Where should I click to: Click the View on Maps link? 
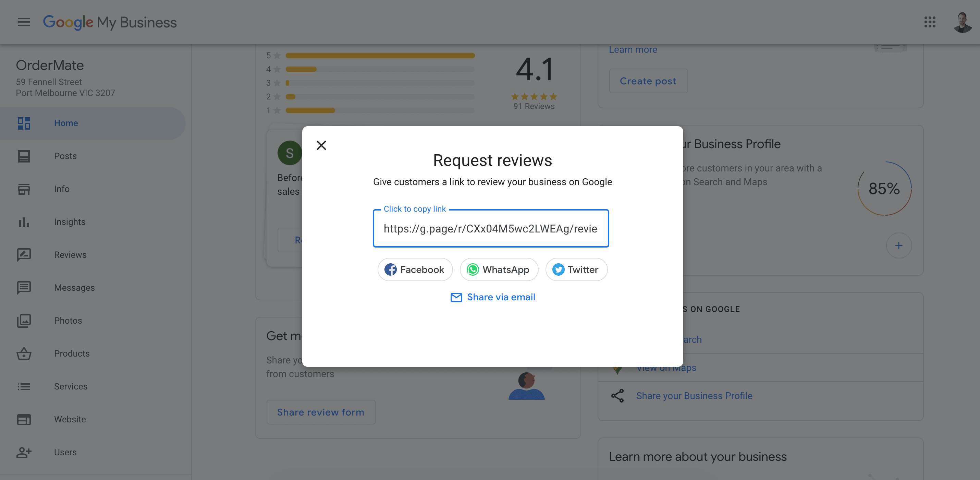[x=666, y=368]
